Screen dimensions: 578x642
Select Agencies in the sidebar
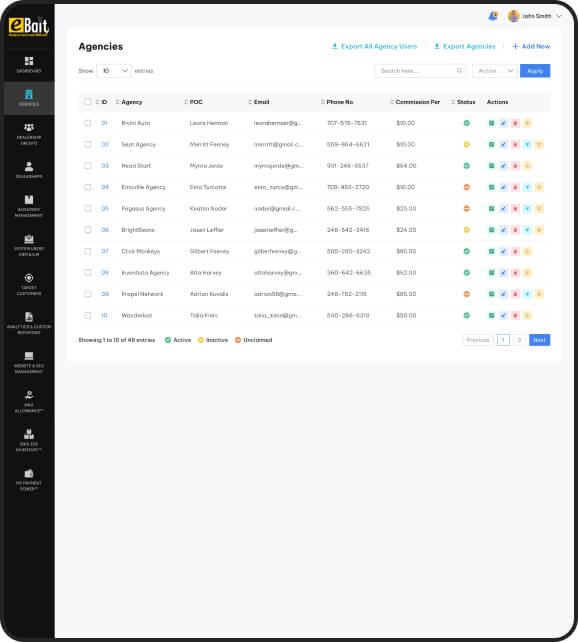click(29, 98)
